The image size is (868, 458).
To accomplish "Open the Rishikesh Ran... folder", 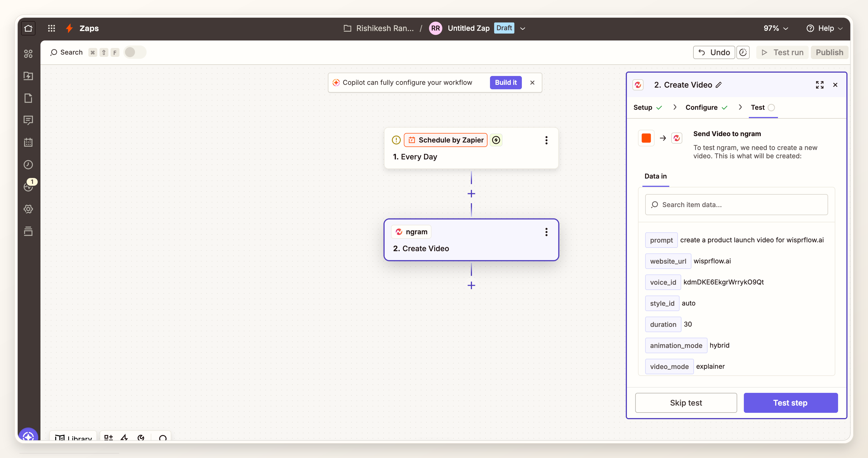I will pyautogui.click(x=379, y=28).
